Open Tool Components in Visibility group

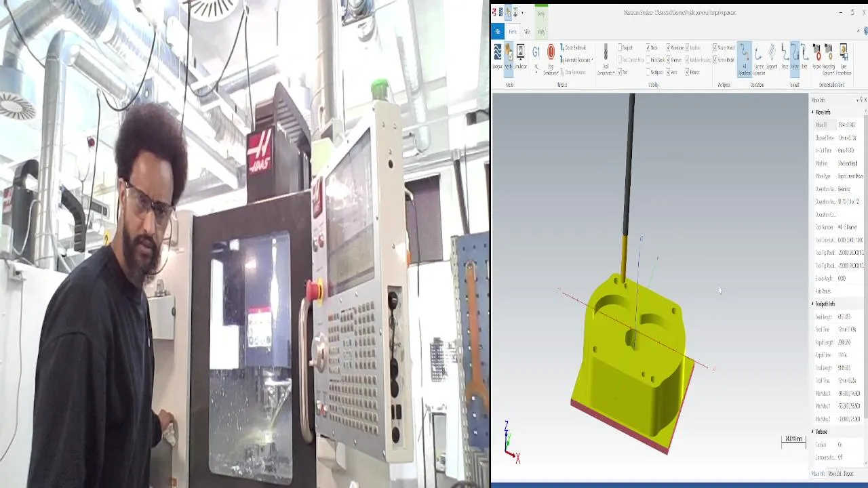point(606,60)
